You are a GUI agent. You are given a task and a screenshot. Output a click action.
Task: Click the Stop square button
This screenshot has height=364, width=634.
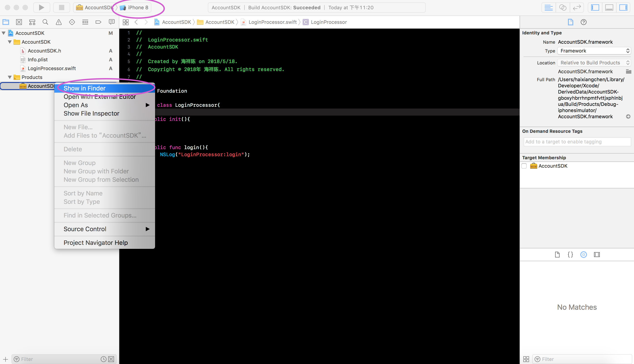(61, 8)
